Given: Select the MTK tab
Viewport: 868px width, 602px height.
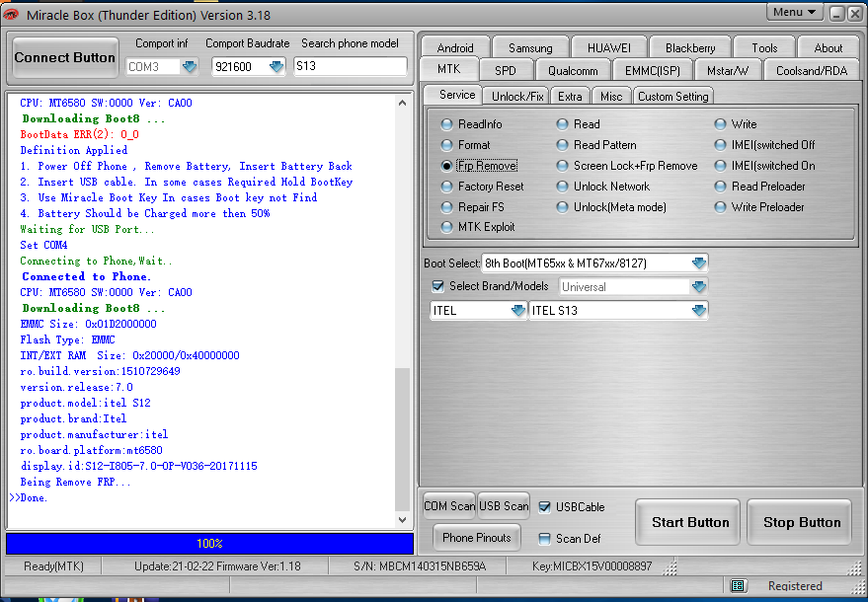Looking at the screenshot, I should (x=449, y=69).
